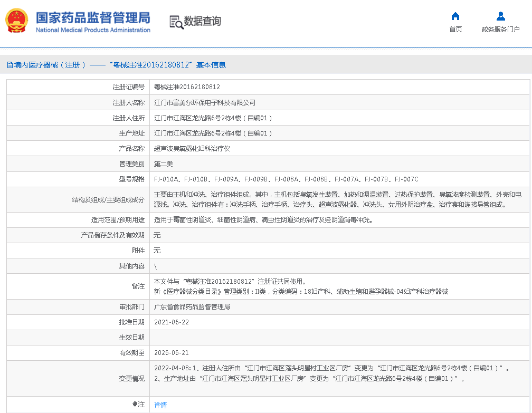Image resolution: width=532 pixels, height=413 pixels.
Task: Click the 境内医疗器械（注册）page heading
Action: tap(46, 65)
